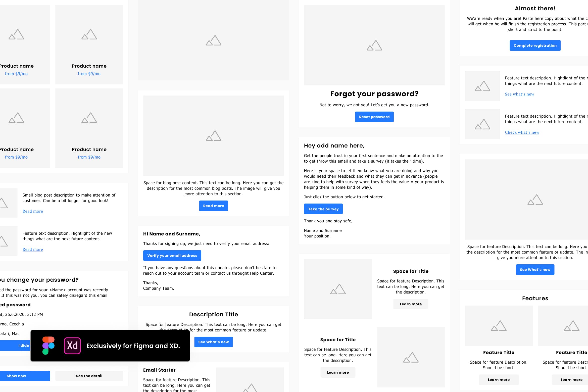Image resolution: width=588 pixels, height=392 pixels.
Task: Click the image placeholder above Forgot your password
Action: point(374,45)
